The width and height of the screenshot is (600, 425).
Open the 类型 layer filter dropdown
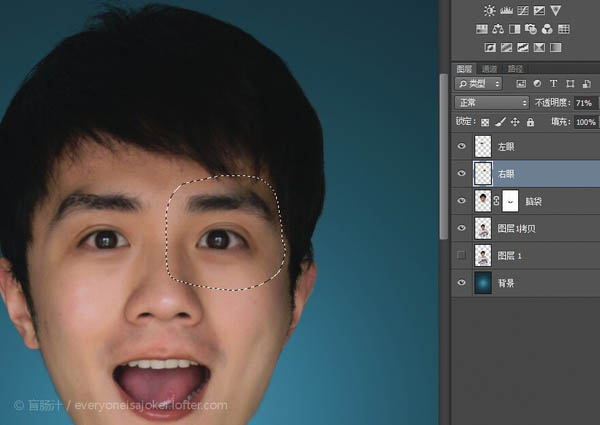(x=479, y=84)
